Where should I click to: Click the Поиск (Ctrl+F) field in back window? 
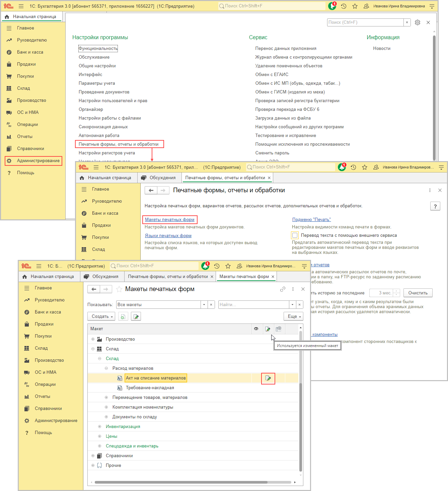click(x=365, y=22)
